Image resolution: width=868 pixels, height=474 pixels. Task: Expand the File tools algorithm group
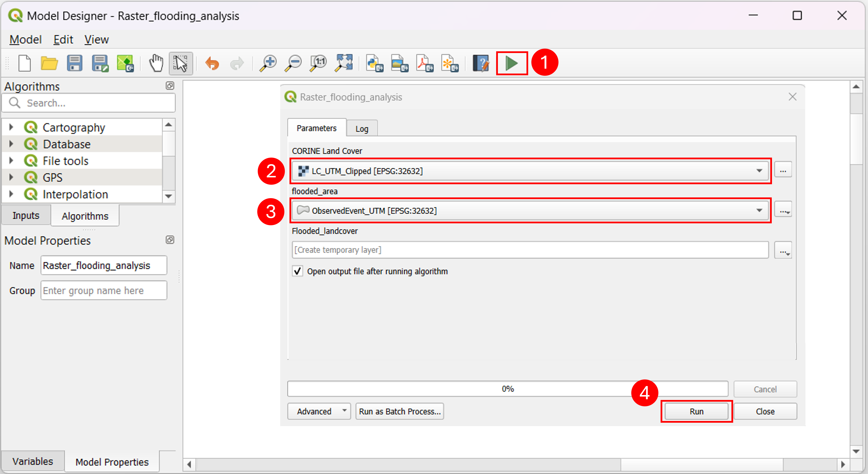[11, 161]
